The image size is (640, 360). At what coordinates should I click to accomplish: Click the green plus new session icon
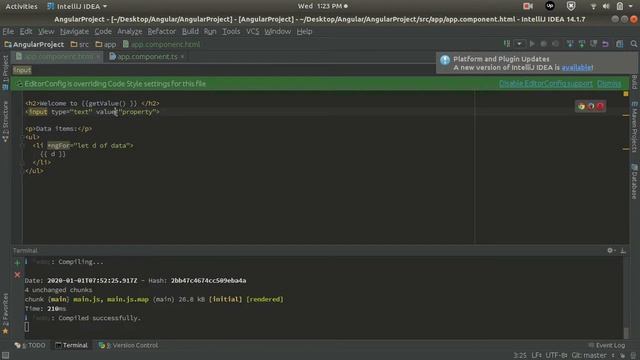[x=17, y=263]
